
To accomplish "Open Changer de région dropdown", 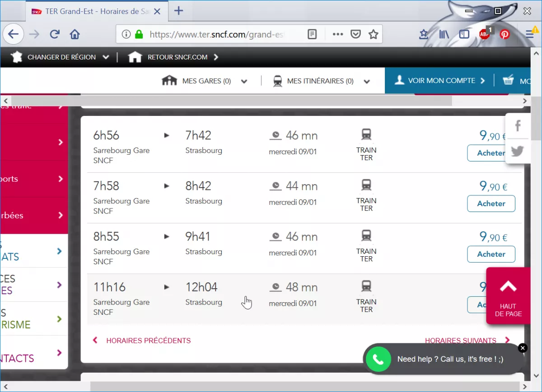I will point(60,57).
